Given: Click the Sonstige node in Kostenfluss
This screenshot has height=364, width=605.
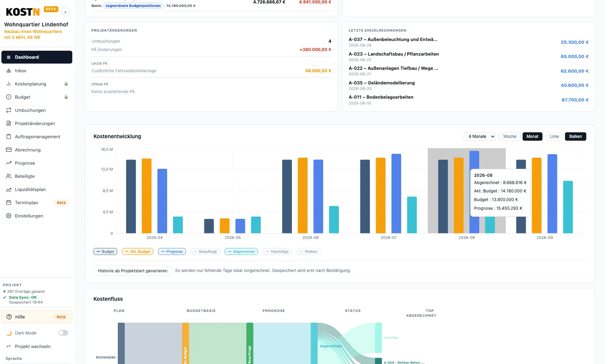Looking at the screenshot, I should [x=378, y=338].
